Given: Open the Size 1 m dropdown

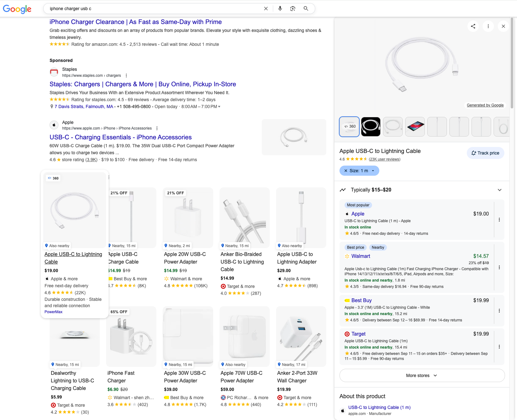Looking at the screenshot, I should click(x=373, y=171).
